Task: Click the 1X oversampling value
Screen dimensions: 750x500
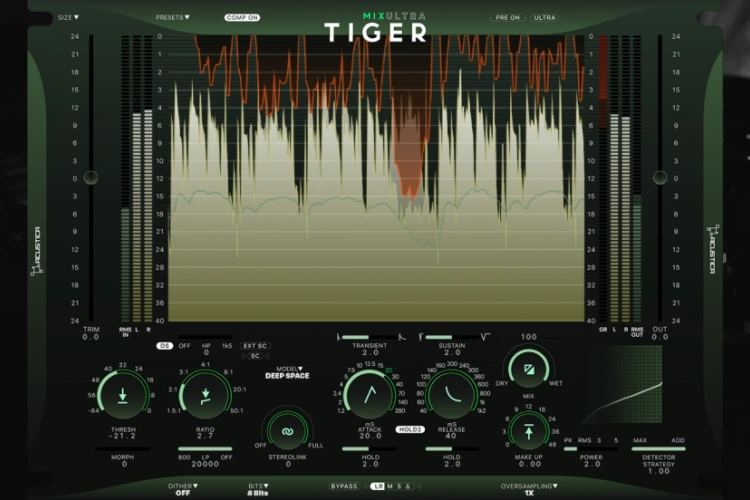Action: click(529, 493)
